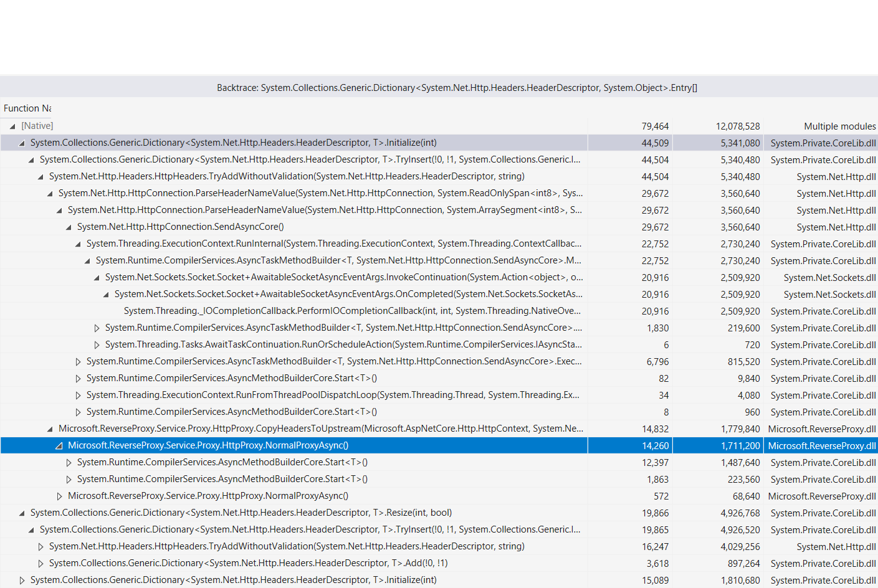Select the highlighted NormalProxyAsync() row
Screen dimensions: 878x588
249,445
